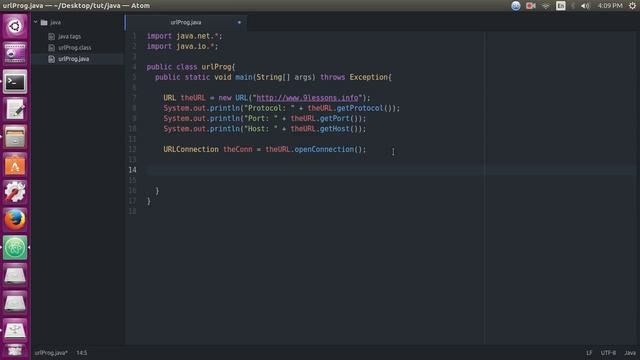
Task: Click "openConnection" in the code
Action: click(x=324, y=149)
